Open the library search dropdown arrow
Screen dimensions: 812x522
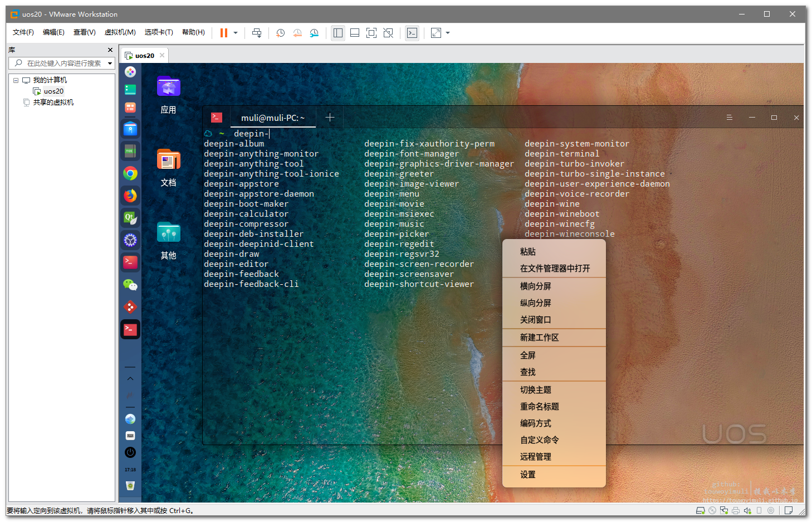[x=110, y=64]
